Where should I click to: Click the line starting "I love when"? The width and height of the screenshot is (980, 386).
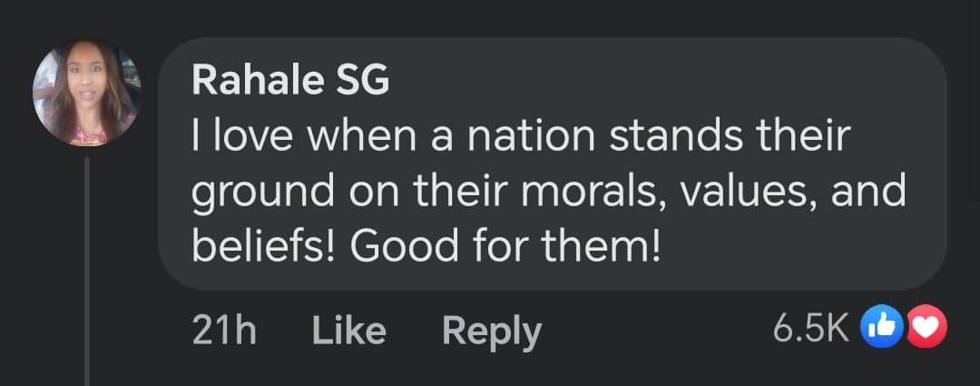(522, 136)
